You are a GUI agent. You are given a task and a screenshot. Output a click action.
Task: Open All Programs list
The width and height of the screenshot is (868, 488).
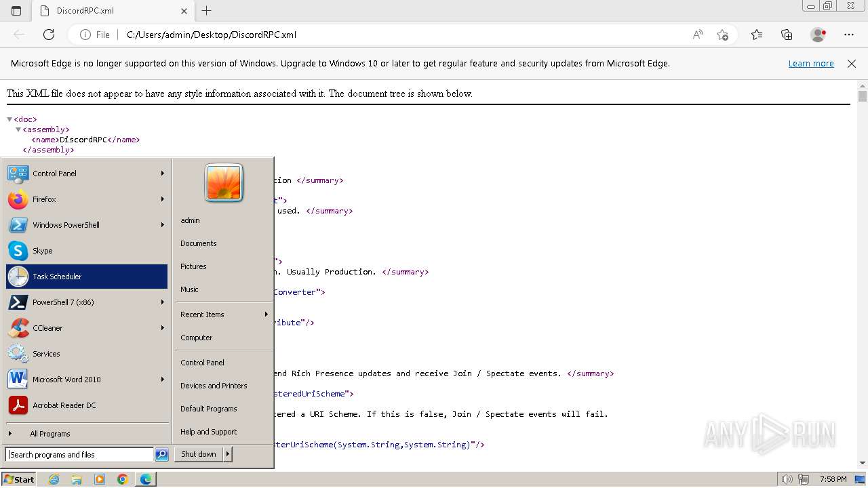click(87, 434)
